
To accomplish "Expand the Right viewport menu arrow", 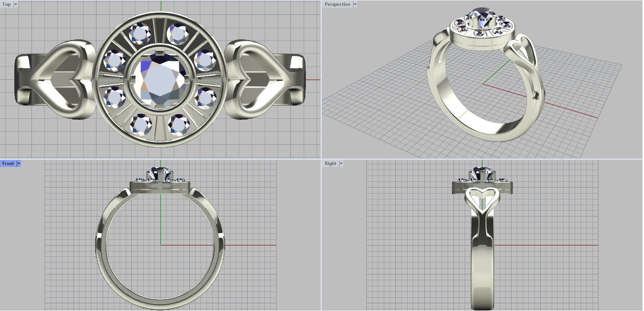I will pos(341,164).
